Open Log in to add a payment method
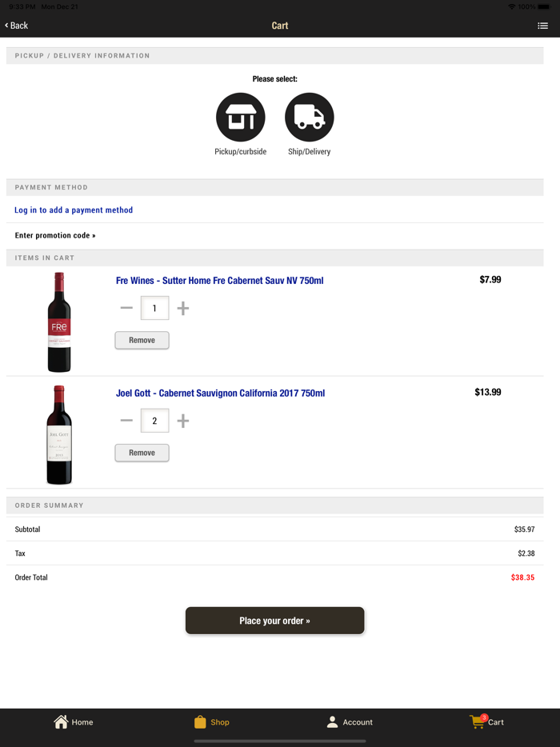Image resolution: width=560 pixels, height=747 pixels. point(73,210)
